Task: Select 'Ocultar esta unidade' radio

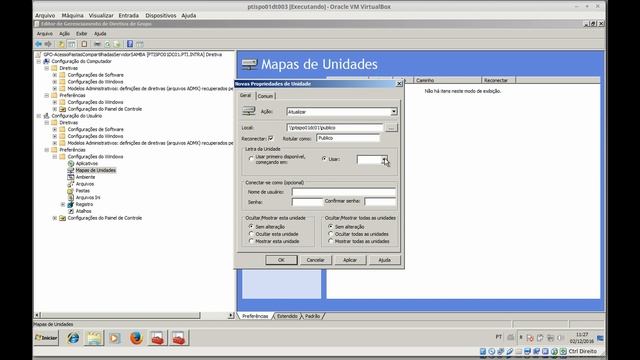Action: pyautogui.click(x=251, y=234)
